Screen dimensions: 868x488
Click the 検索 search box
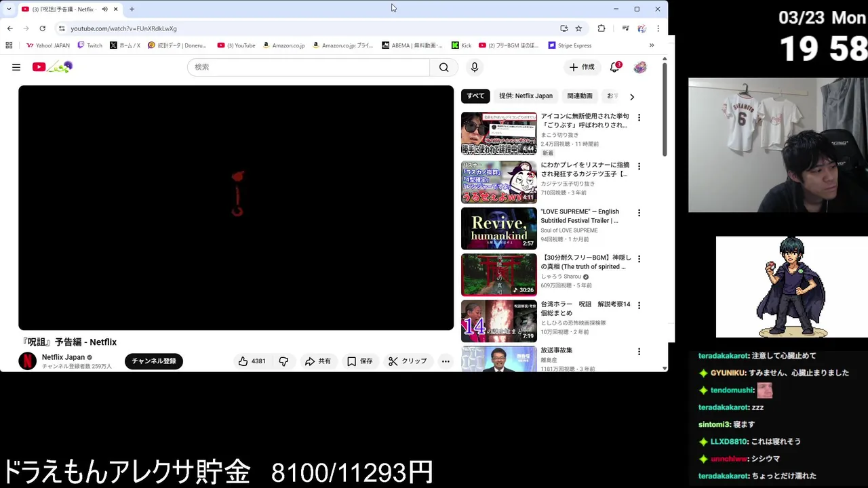tap(309, 67)
